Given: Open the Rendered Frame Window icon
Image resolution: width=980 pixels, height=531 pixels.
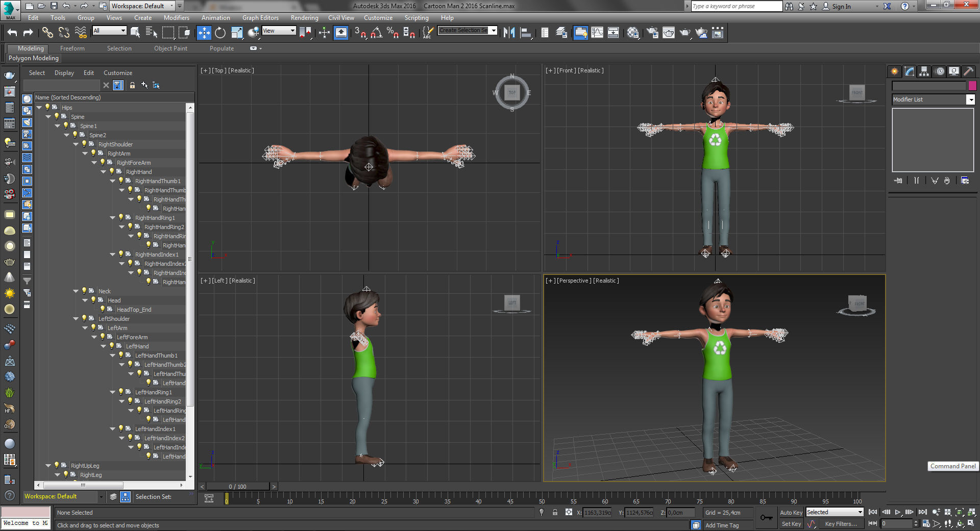Looking at the screenshot, I should 669,33.
